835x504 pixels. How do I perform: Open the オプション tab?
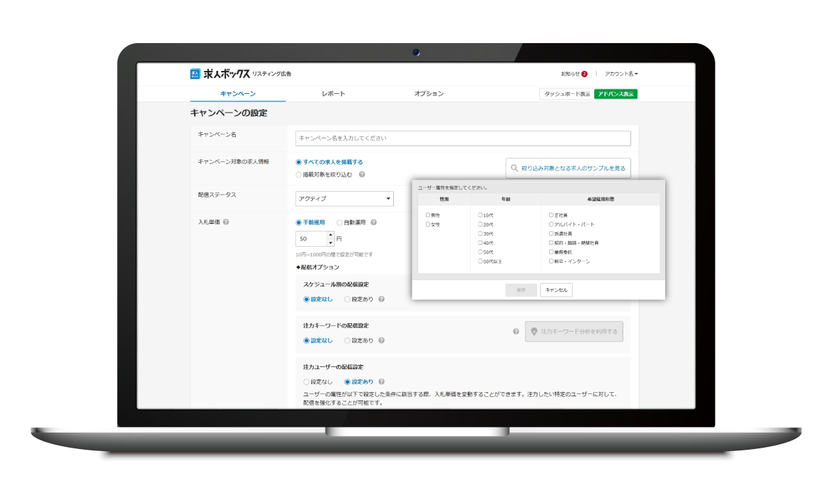tap(428, 93)
